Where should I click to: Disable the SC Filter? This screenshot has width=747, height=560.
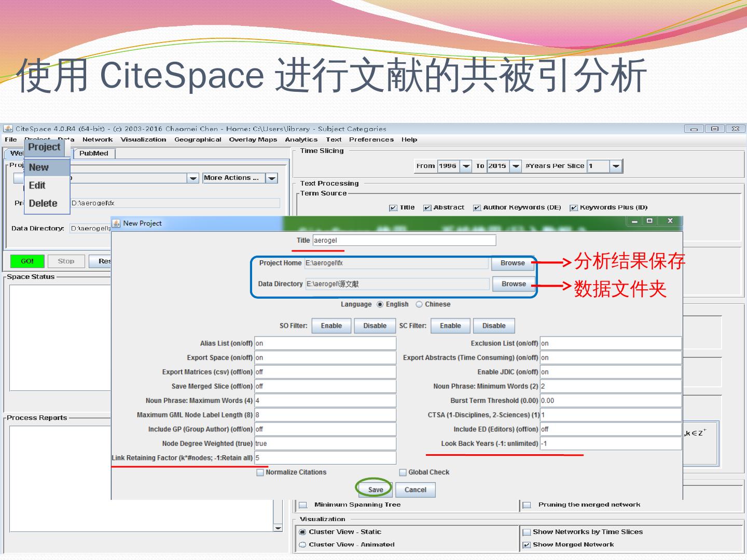(494, 326)
